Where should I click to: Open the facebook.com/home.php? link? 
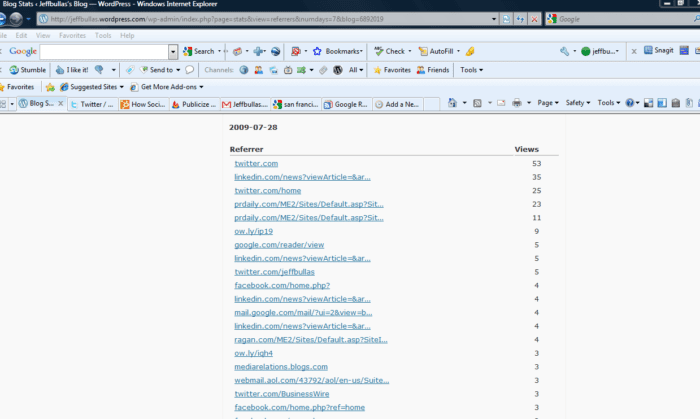point(282,286)
